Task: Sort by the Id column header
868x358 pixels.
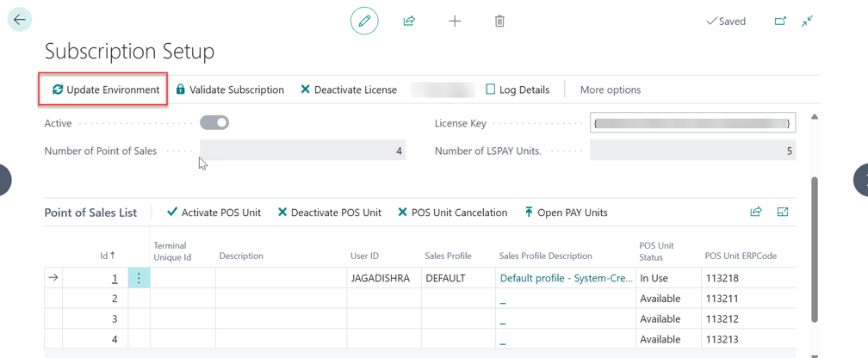Action: 108,256
